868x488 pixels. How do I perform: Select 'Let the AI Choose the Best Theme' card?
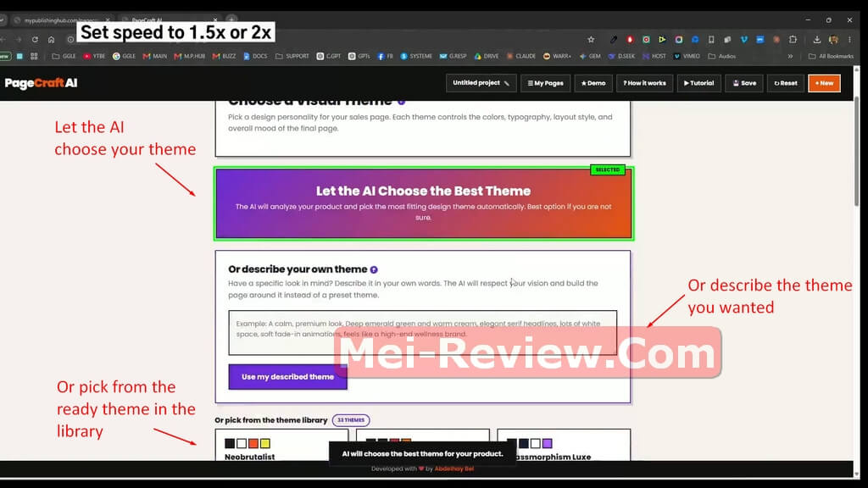pos(424,203)
